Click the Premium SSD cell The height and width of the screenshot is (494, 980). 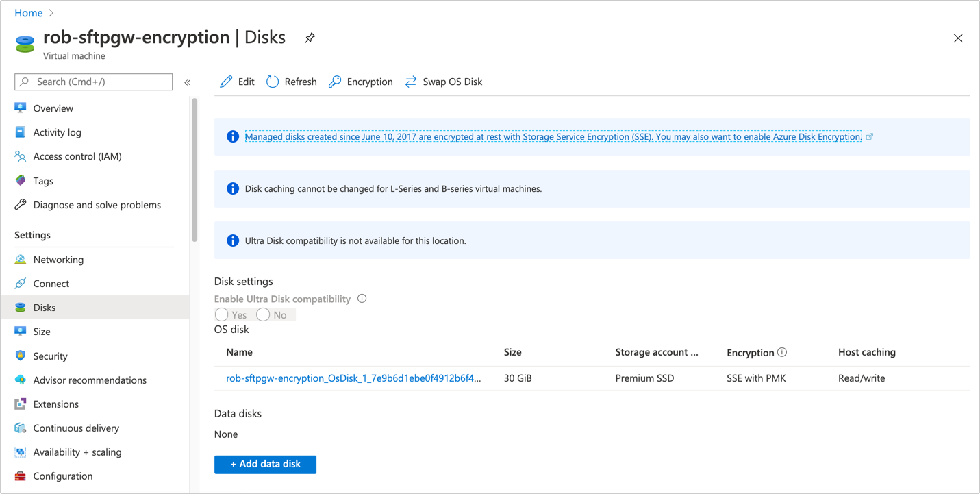point(644,378)
